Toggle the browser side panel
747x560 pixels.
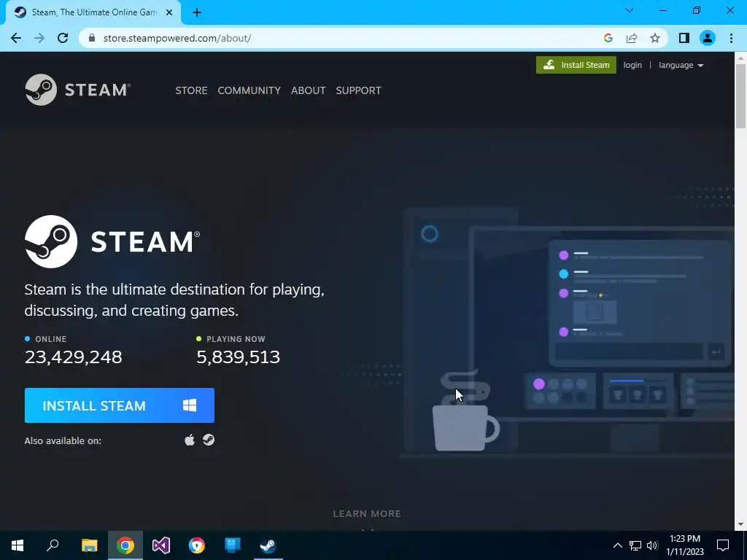coord(684,38)
